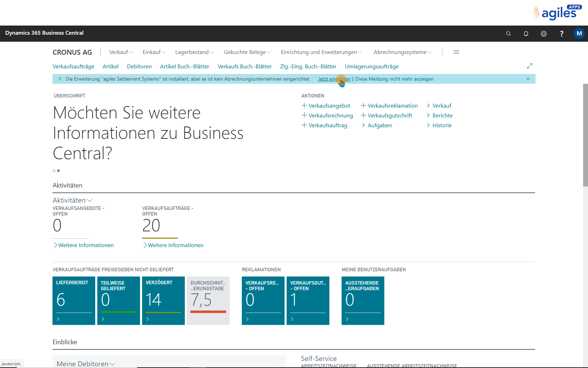Expand Einrichtung und Erweiterungen menu
Viewport: 588px width, 368px height.
coord(322,52)
